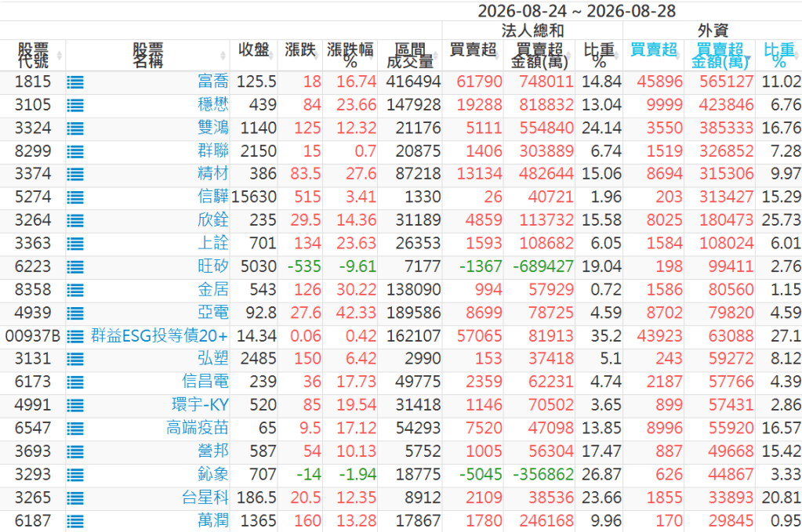Open the list icon for stock 8299 群聯
Image resolution: width=802 pixels, height=532 pixels.
[x=75, y=152]
